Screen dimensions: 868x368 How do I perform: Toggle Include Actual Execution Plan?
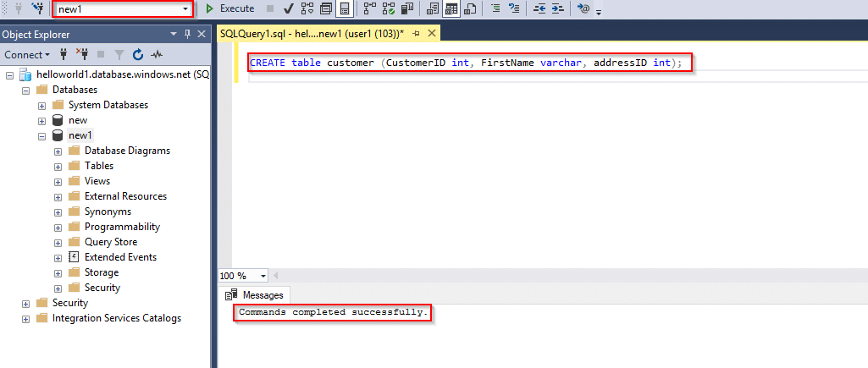click(370, 8)
